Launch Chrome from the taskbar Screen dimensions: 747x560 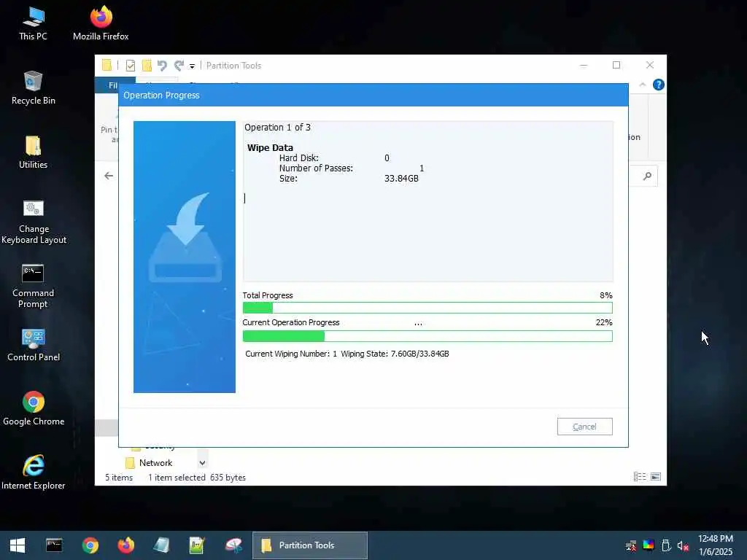(90, 545)
